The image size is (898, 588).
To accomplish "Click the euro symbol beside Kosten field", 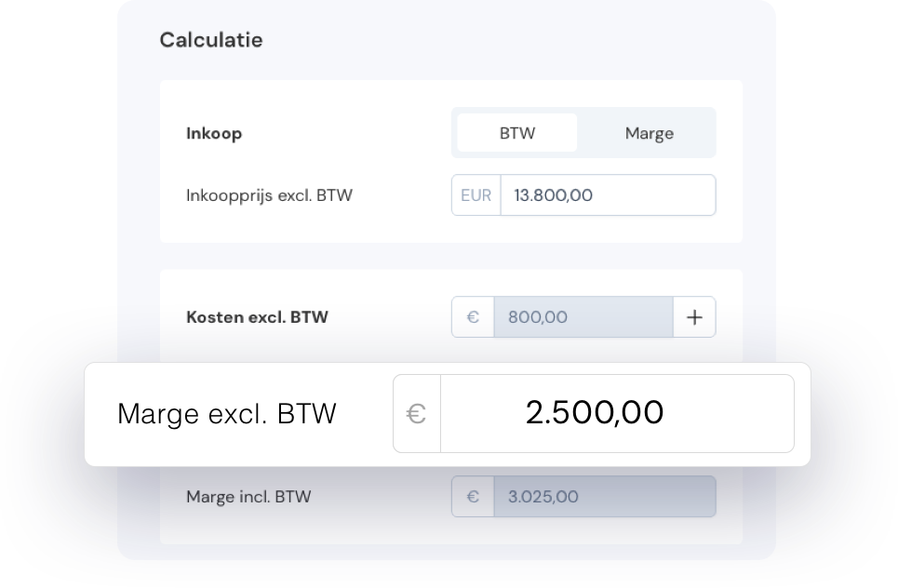I will [473, 317].
